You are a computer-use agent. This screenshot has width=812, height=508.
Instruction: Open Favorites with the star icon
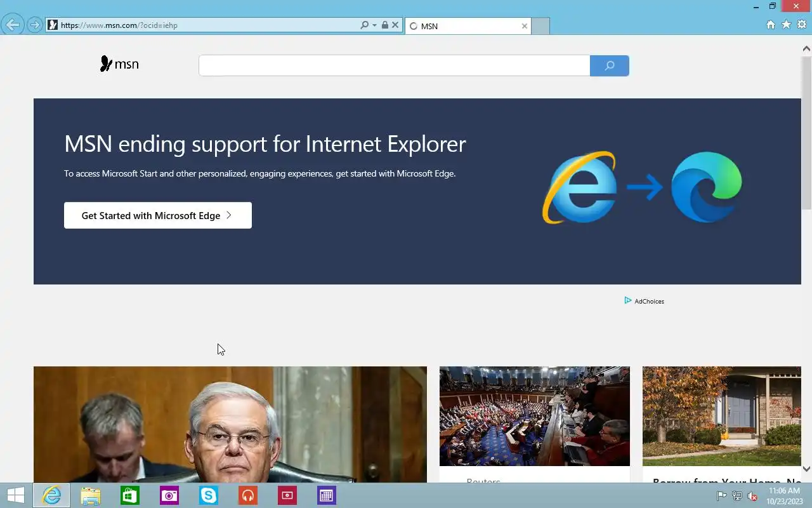point(786,25)
